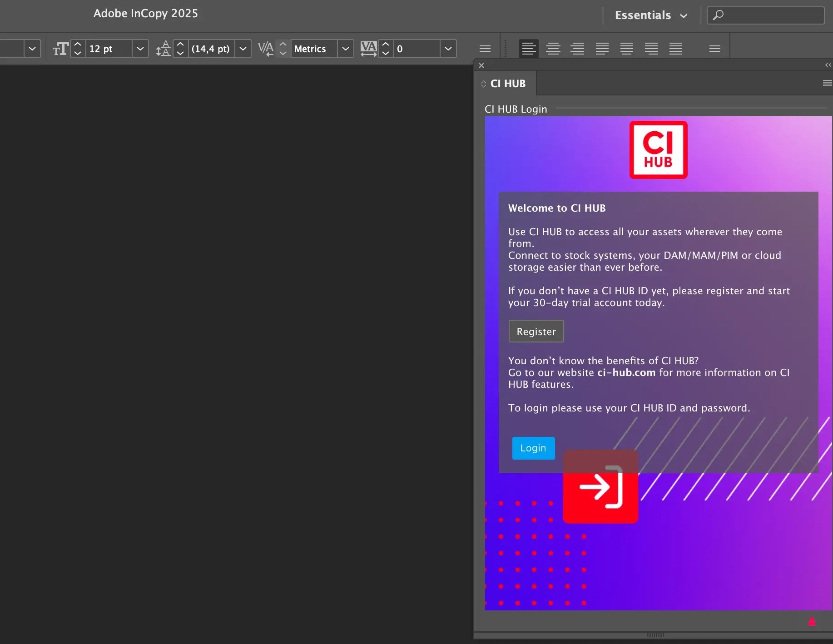This screenshot has height=644, width=833.
Task: Justify with last line aligned left
Action: 602,49
